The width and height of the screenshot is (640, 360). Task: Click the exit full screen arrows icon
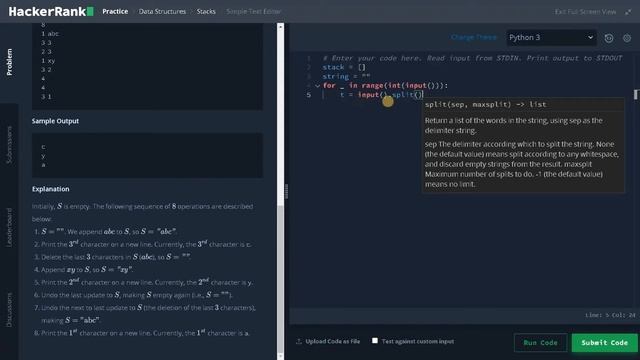(x=628, y=12)
